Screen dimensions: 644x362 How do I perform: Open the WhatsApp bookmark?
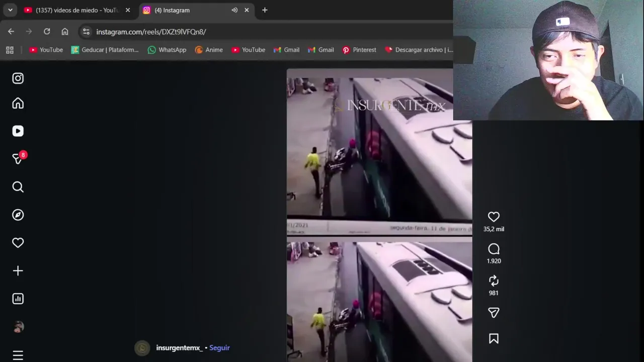coord(167,50)
